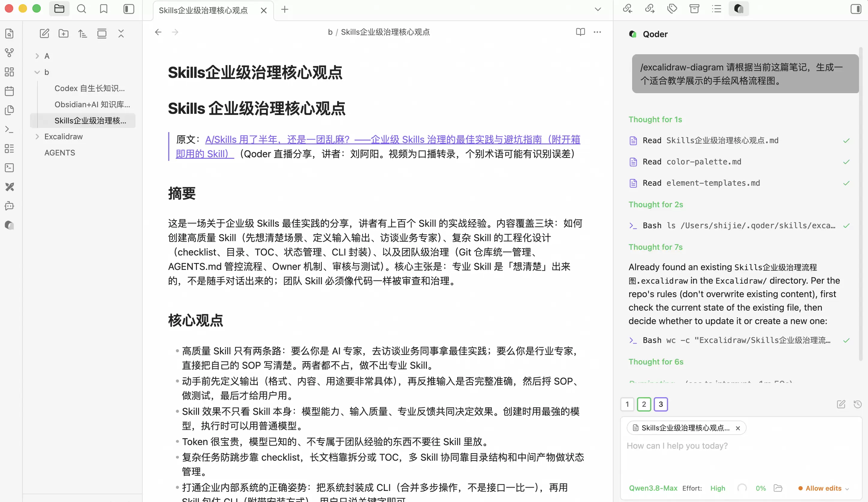
Task: Open the outline panel tab
Action: [x=716, y=9]
